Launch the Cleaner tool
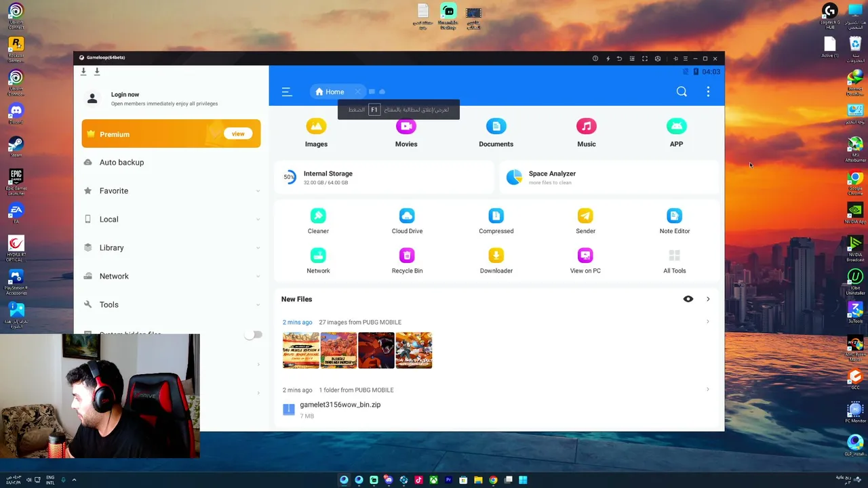Screen dimensions: 868x488 (318, 221)
